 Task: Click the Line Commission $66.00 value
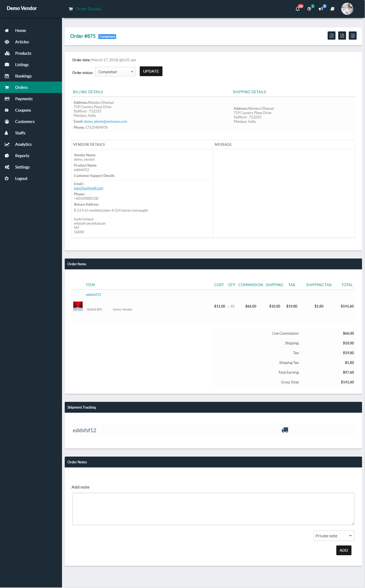point(348,333)
